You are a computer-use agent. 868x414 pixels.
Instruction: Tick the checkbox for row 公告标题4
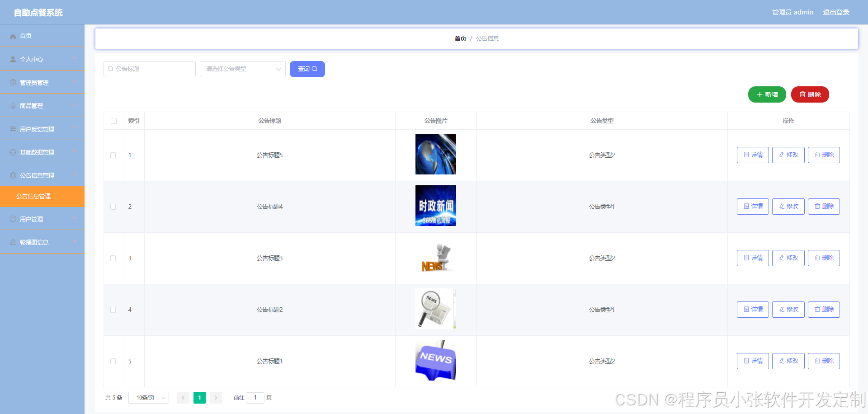[x=113, y=206]
